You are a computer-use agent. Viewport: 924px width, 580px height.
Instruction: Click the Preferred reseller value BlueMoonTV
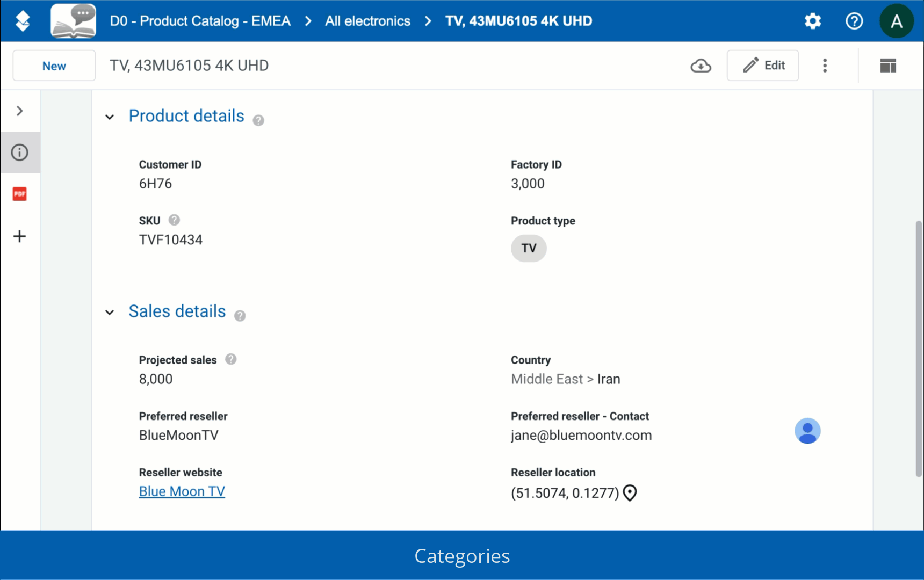tap(179, 435)
